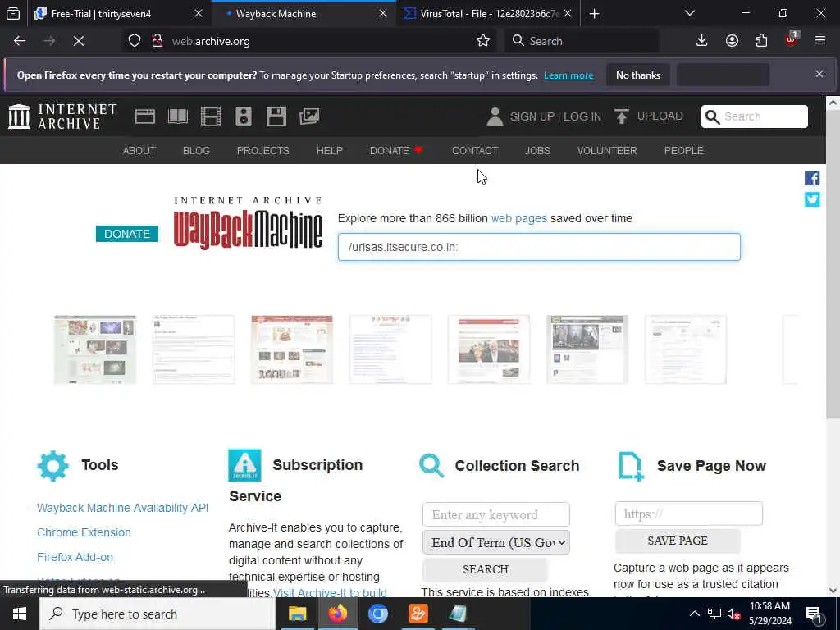
Task: Open the Firefox application menu
Action: (x=820, y=41)
